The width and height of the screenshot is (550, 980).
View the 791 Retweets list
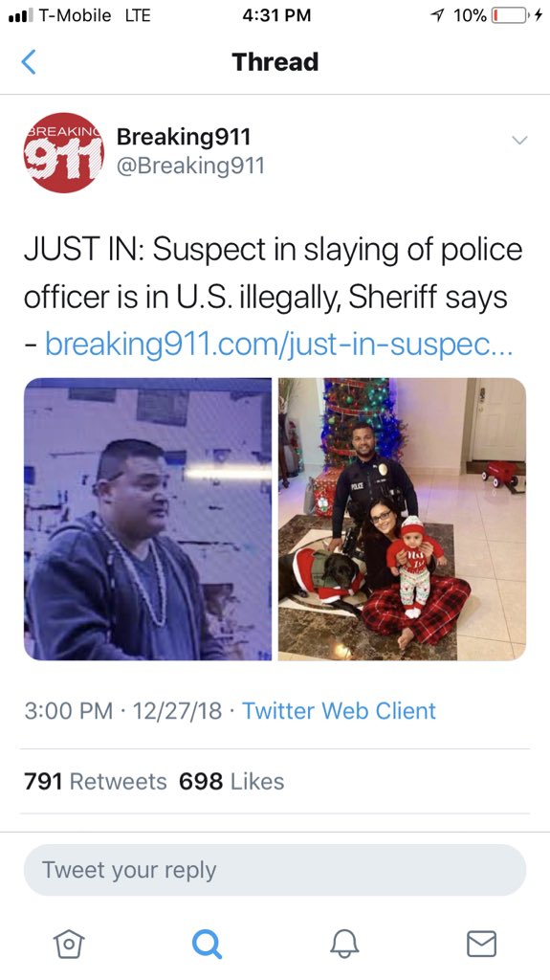96,781
